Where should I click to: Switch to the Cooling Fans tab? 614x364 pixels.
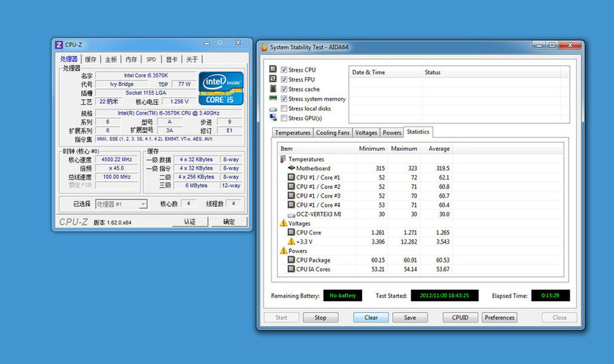(332, 133)
